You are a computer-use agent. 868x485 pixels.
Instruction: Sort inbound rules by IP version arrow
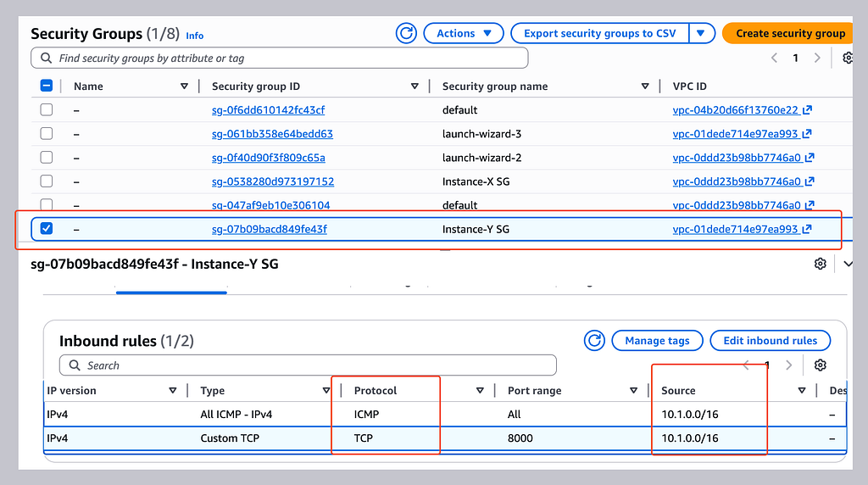click(173, 390)
